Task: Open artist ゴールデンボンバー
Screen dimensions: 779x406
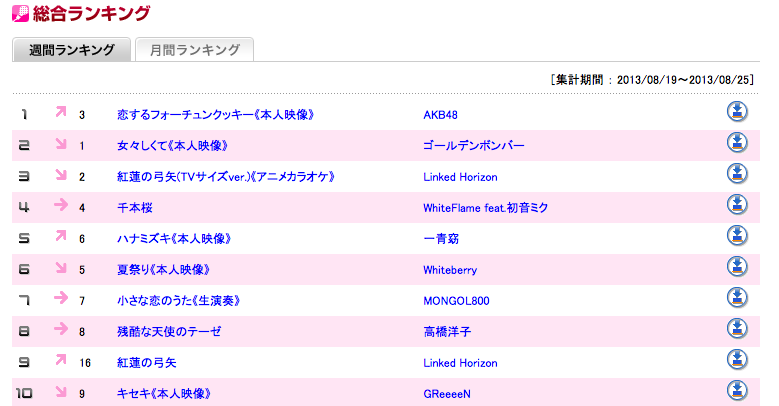Action: [473, 146]
